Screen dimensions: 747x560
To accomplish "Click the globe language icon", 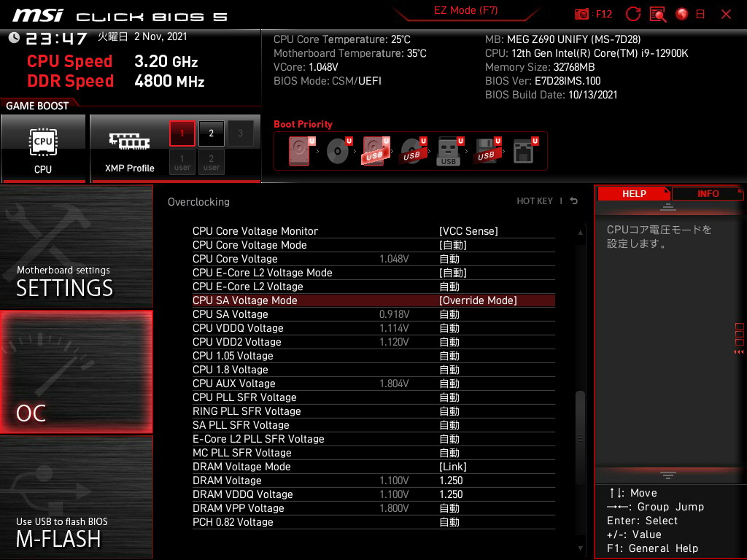I will (x=682, y=15).
